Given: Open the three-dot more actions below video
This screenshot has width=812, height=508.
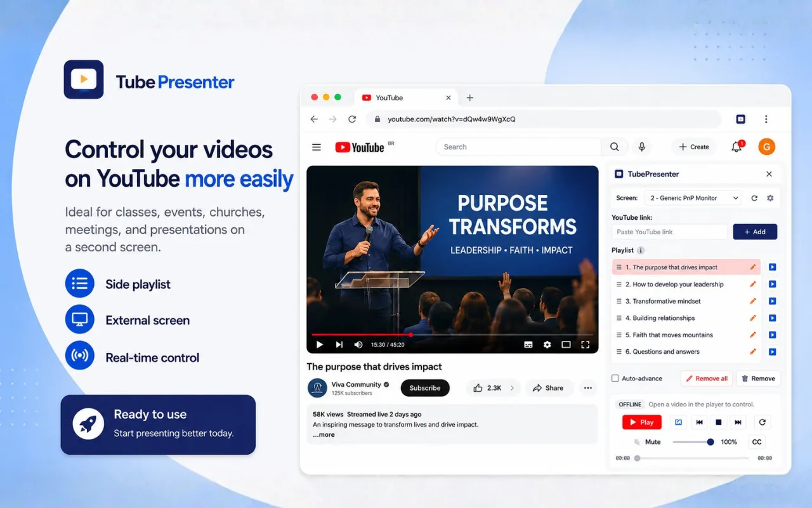Looking at the screenshot, I should 588,388.
